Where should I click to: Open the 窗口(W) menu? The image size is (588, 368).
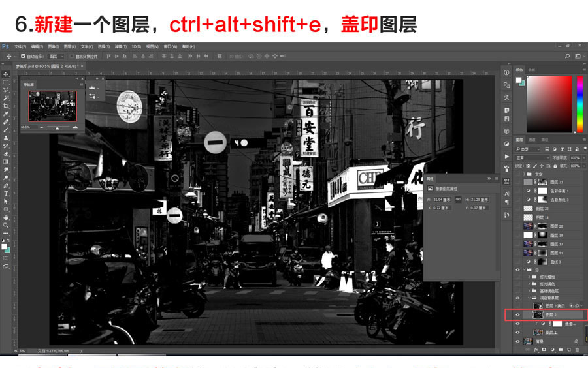pyautogui.click(x=171, y=47)
